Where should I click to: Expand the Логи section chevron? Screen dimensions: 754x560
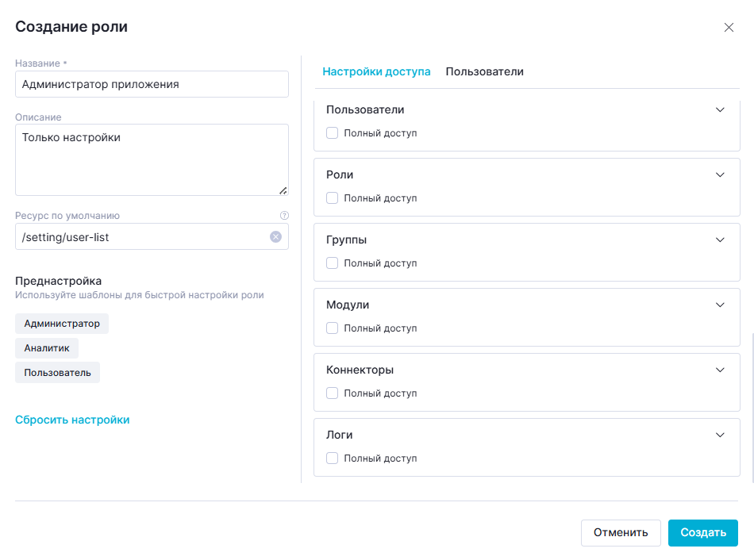click(x=720, y=435)
